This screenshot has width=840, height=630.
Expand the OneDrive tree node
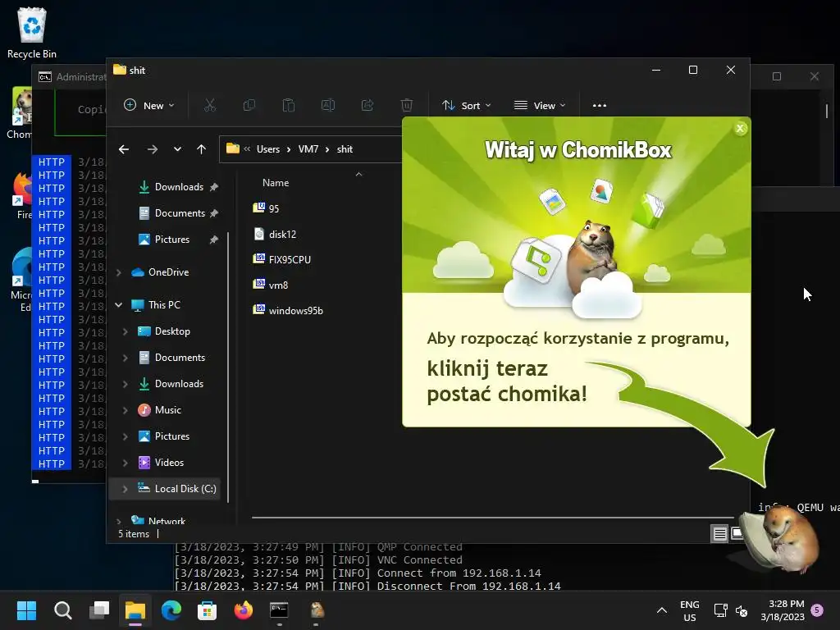click(118, 272)
